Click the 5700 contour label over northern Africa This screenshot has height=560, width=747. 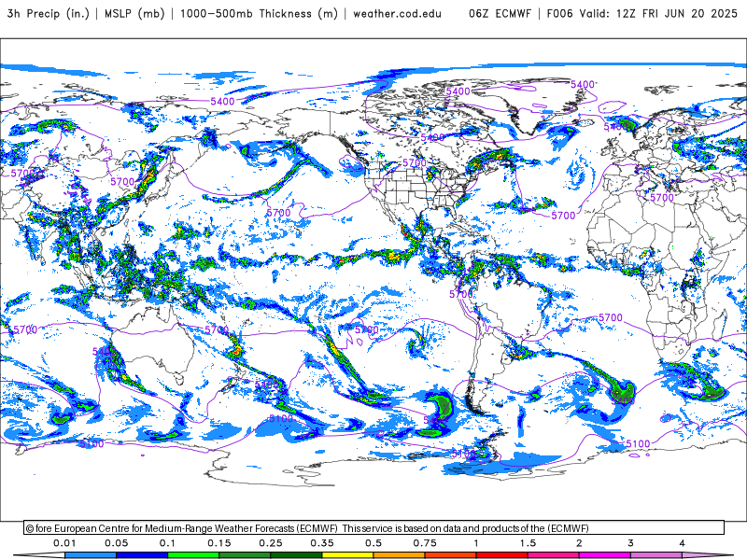click(x=662, y=198)
